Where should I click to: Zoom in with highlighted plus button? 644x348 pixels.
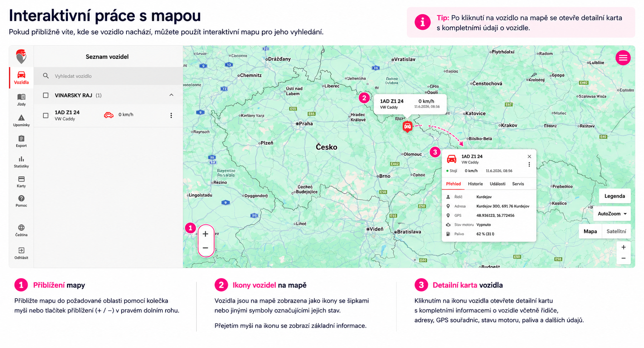click(x=205, y=234)
